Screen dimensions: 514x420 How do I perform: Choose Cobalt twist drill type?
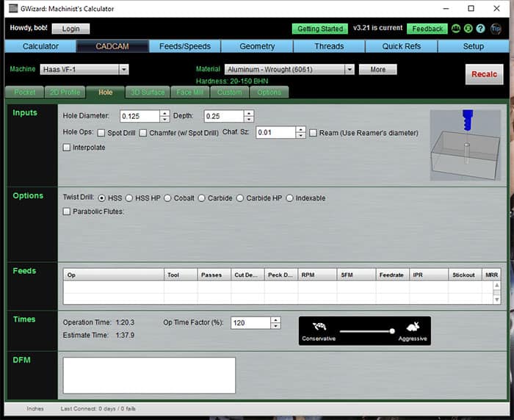click(x=167, y=198)
